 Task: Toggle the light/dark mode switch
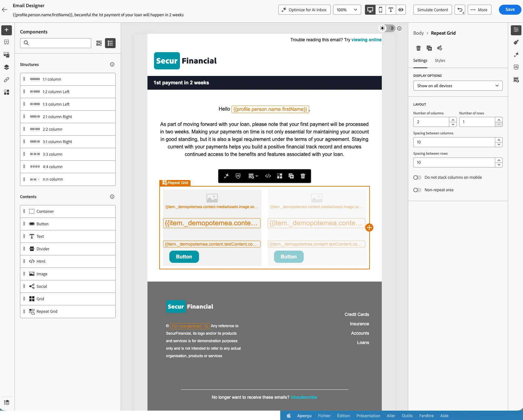tap(387, 28)
